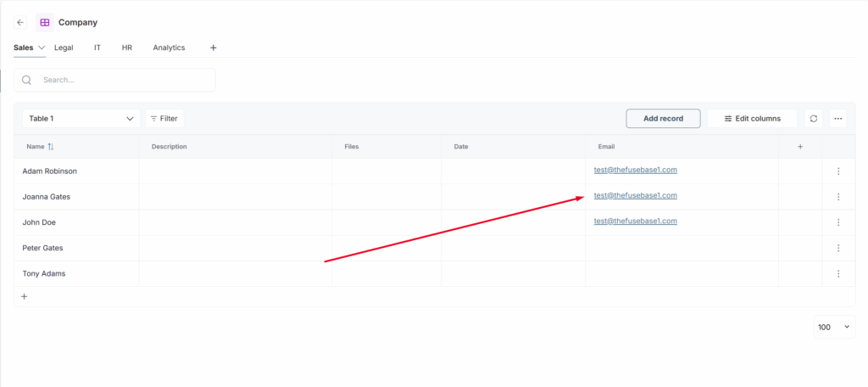The height and width of the screenshot is (387, 868).
Task: Click the Add record button
Action: pyautogui.click(x=663, y=119)
